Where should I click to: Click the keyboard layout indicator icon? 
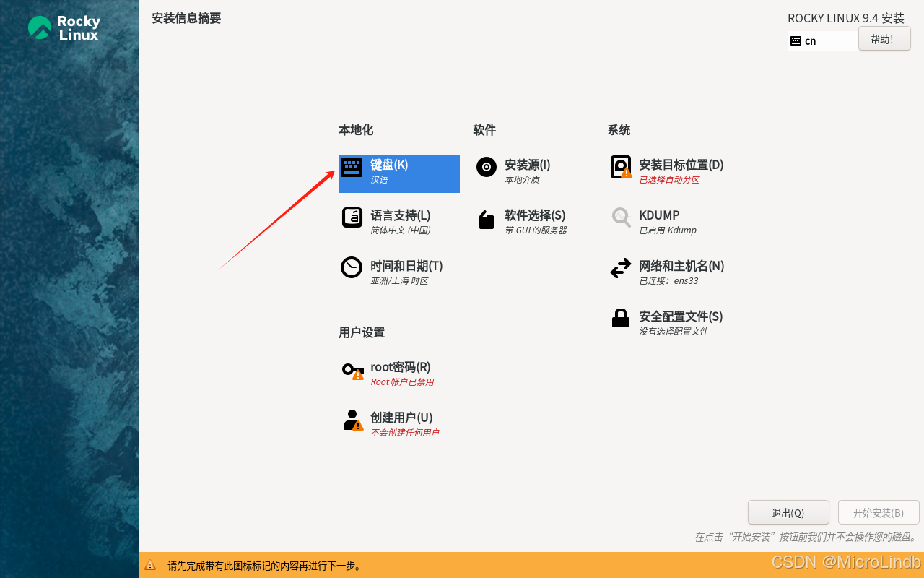[796, 40]
